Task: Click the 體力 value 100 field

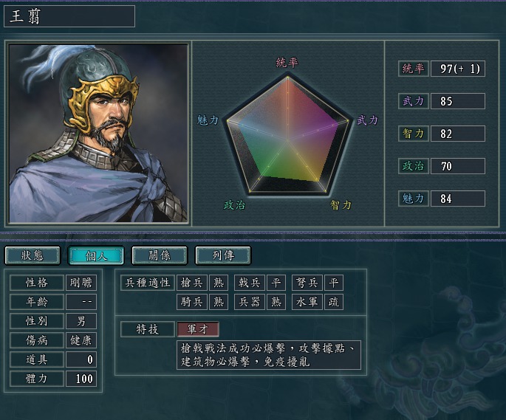Action: pyautogui.click(x=81, y=379)
